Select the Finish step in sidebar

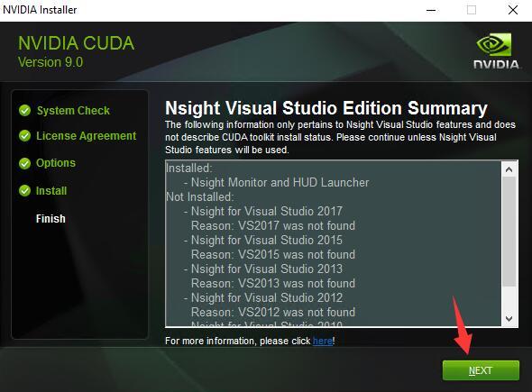(50, 219)
